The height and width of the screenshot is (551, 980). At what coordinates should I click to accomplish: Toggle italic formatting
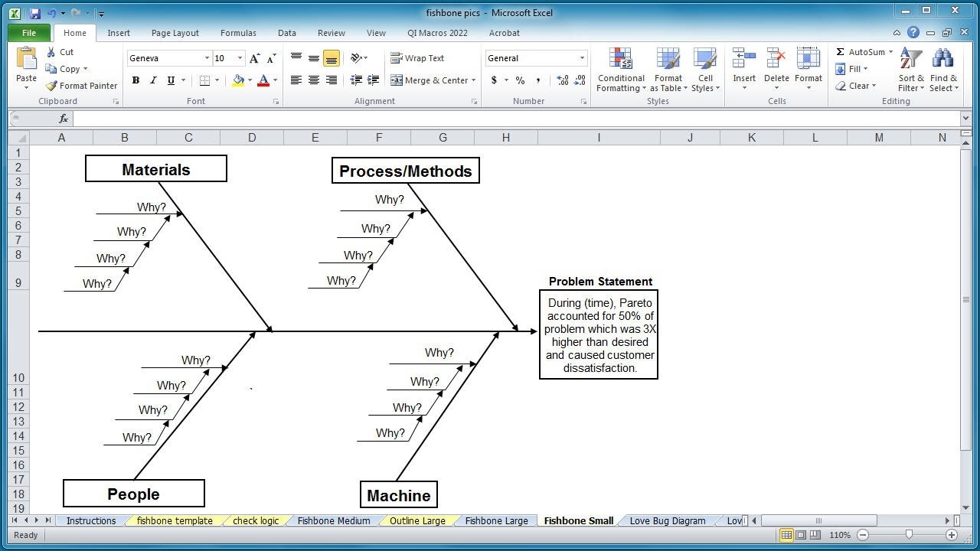tap(153, 80)
